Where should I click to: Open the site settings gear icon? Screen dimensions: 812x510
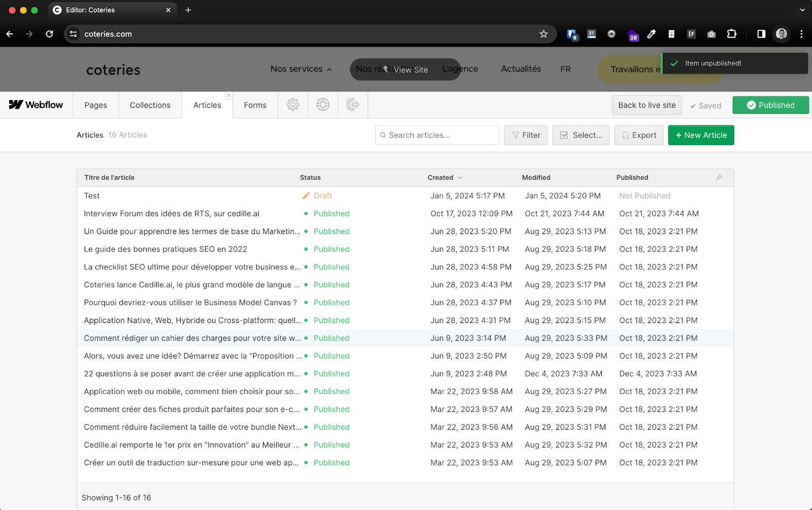pyautogui.click(x=293, y=105)
